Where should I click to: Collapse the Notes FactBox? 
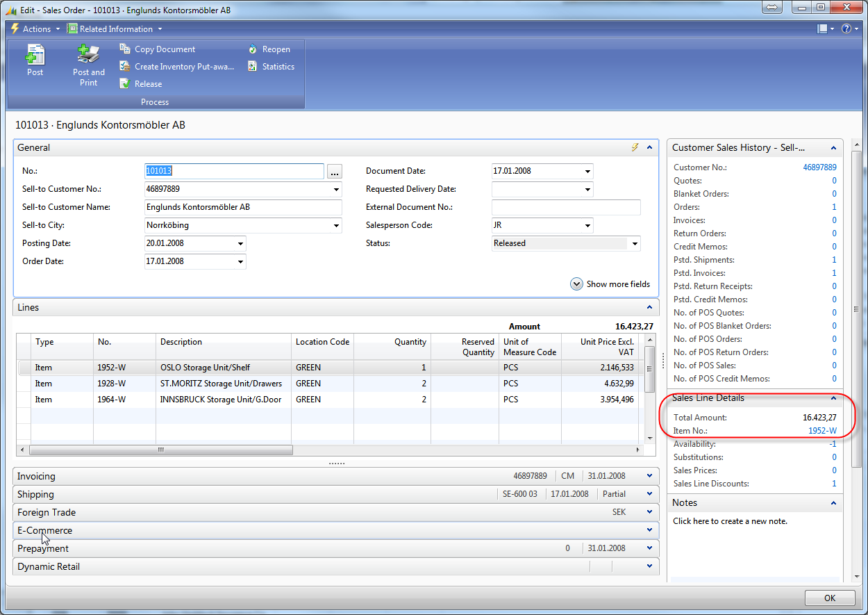pos(833,502)
